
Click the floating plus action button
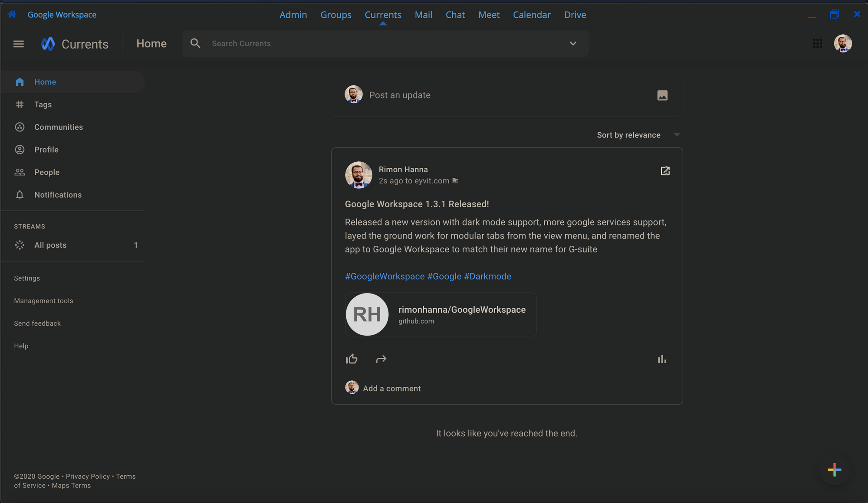point(835,470)
